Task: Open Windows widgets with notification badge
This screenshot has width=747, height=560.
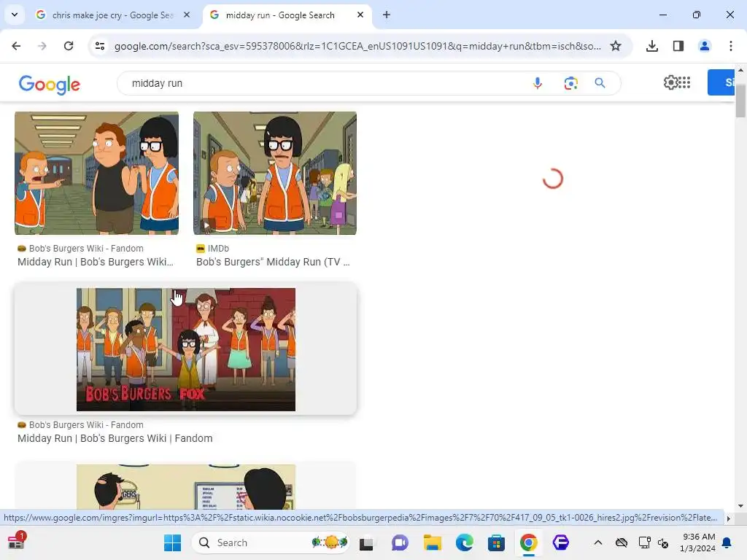Action: (x=17, y=542)
